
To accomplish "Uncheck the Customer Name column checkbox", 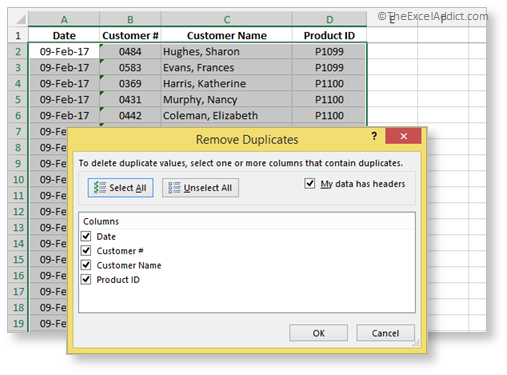I will [x=86, y=265].
